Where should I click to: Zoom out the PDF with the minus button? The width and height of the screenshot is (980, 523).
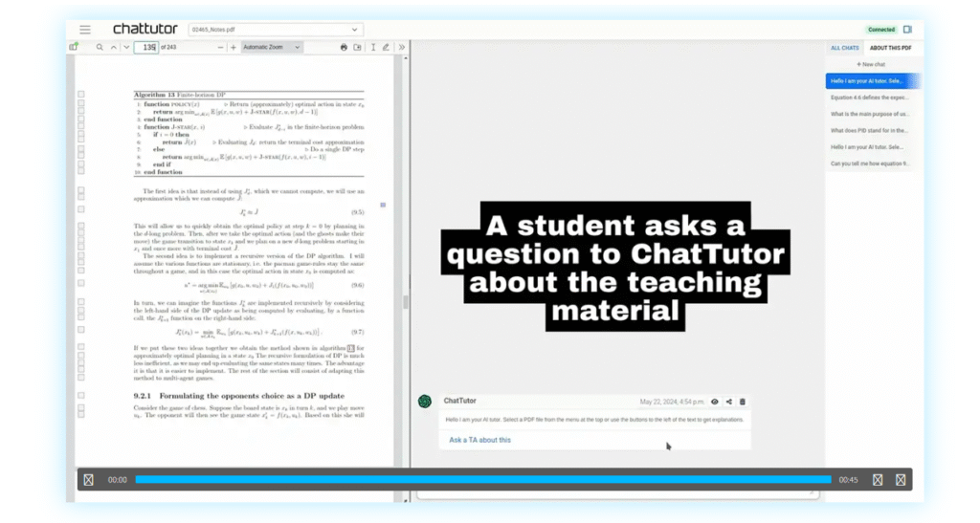tap(220, 48)
